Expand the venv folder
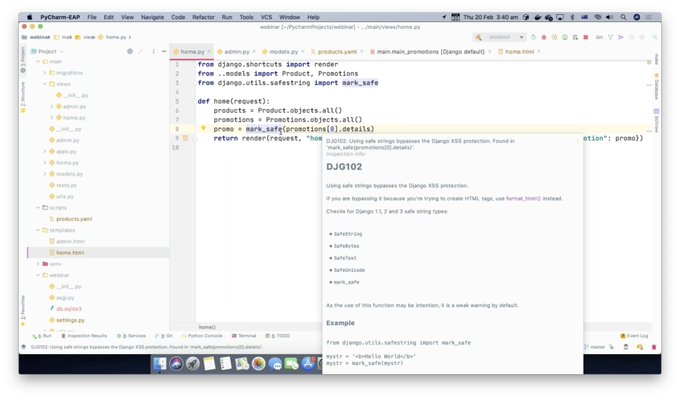This screenshot has height=399, width=680. tap(38, 264)
